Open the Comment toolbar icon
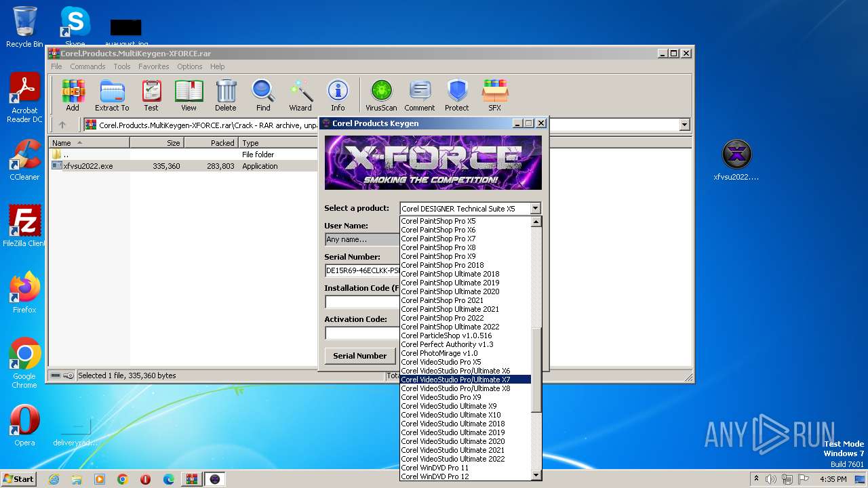The height and width of the screenshot is (488, 868). tap(420, 95)
